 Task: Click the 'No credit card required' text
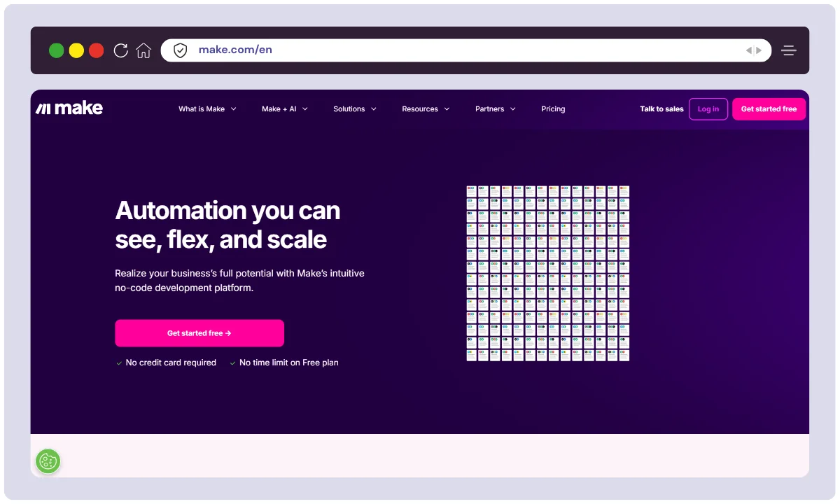(171, 363)
